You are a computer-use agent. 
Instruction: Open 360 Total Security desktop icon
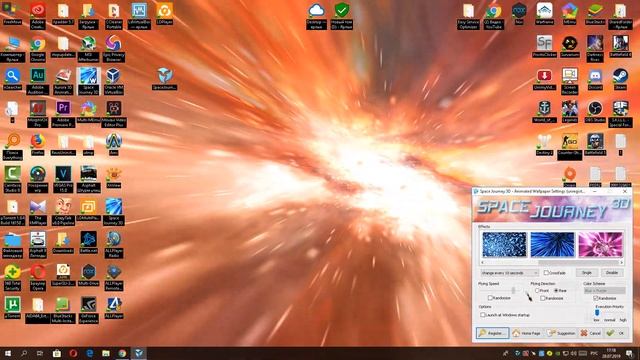12,277
